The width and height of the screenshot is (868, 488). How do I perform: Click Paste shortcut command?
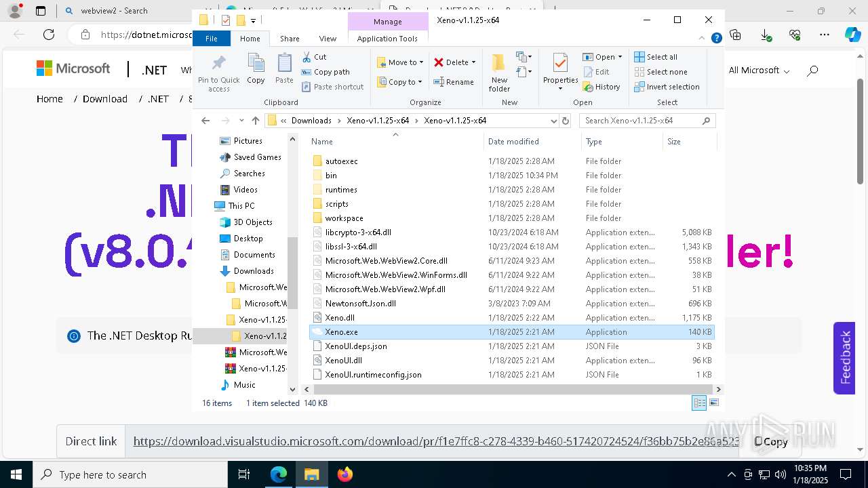(x=332, y=87)
